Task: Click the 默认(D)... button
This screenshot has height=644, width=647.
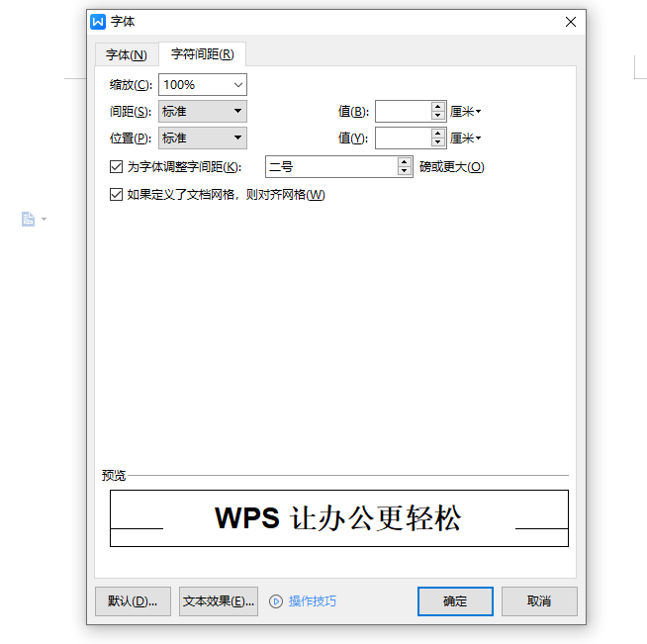Action: click(133, 601)
